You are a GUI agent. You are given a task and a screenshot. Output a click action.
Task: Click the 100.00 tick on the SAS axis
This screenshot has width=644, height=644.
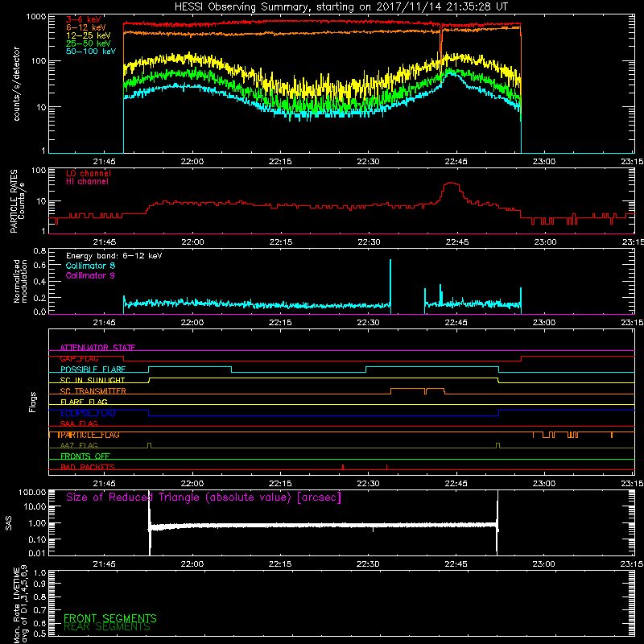32,492
